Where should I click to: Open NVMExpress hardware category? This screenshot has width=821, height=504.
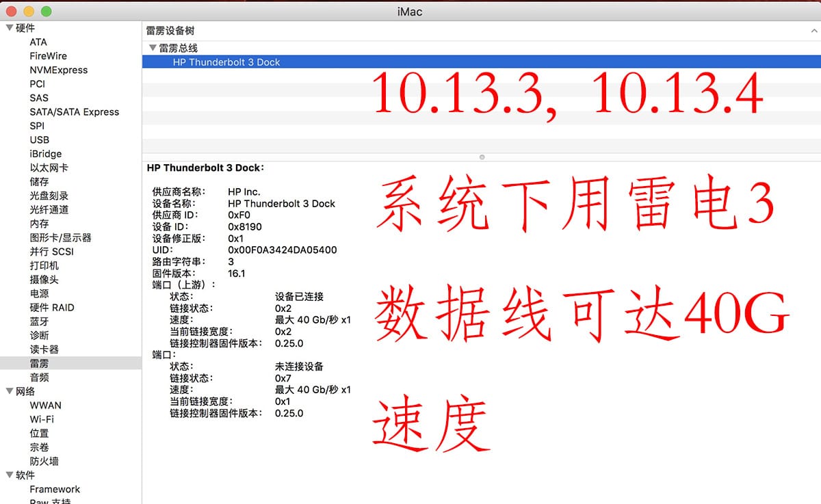coord(58,70)
